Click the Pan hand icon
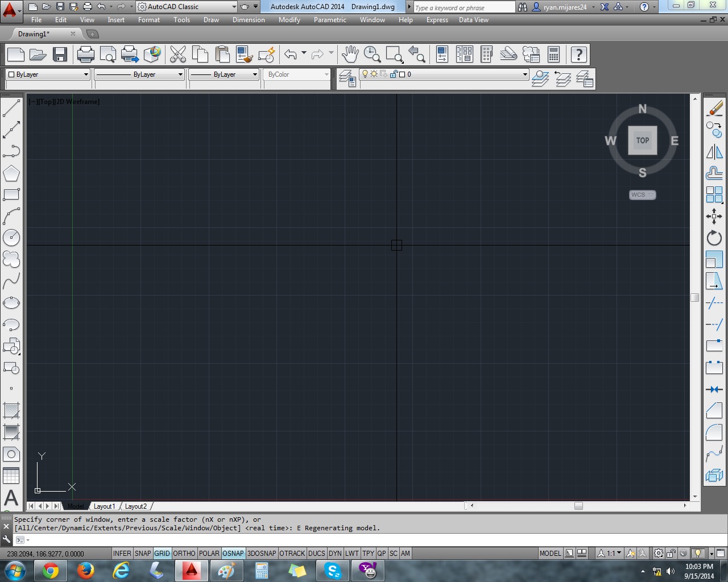 [x=350, y=55]
